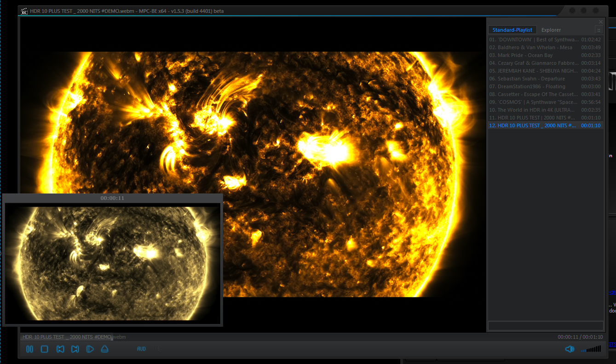The image size is (616, 364).
Task: Select playlist item 09 'COSMOS' A Synthwave
Action: 545,102
